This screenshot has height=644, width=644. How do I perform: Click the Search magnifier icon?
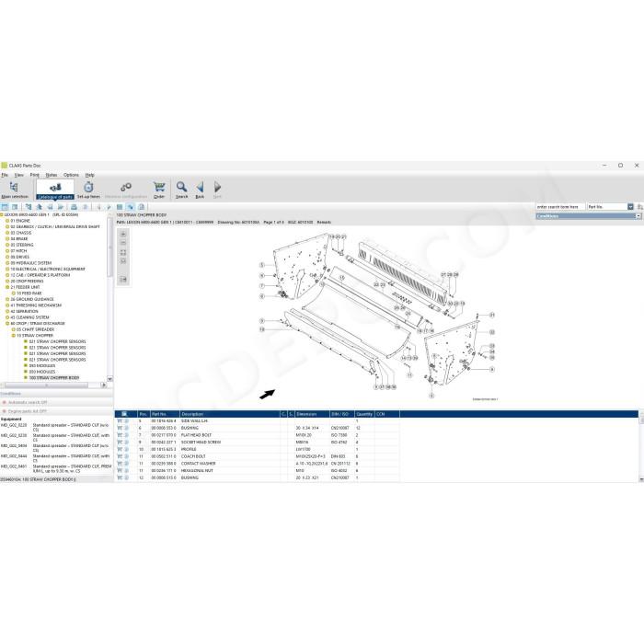(x=181, y=190)
